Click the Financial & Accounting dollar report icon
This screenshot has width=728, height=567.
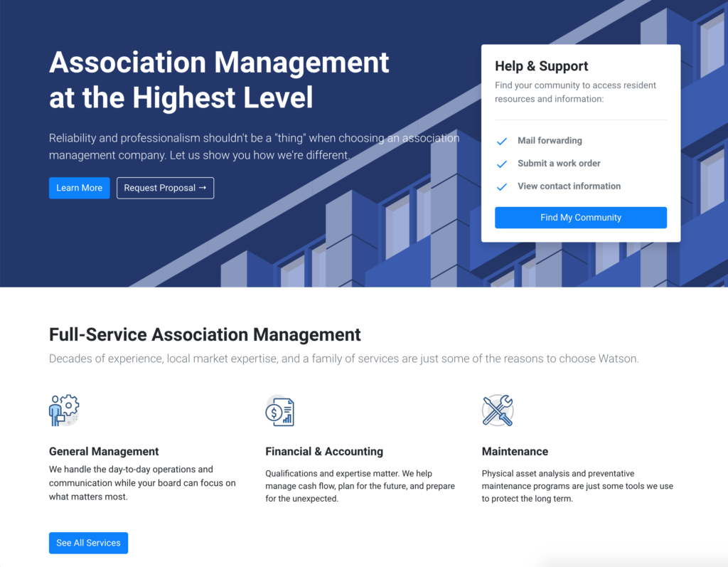[x=280, y=410]
